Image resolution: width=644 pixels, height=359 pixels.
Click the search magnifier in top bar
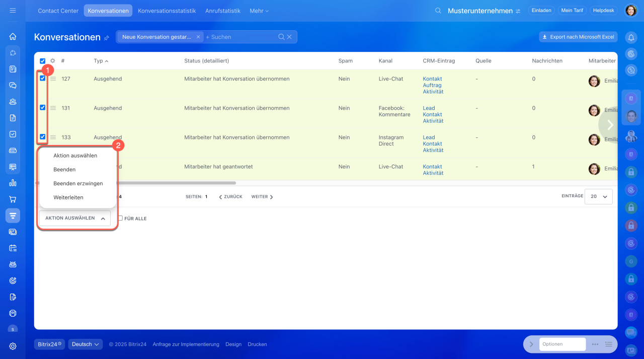click(438, 11)
